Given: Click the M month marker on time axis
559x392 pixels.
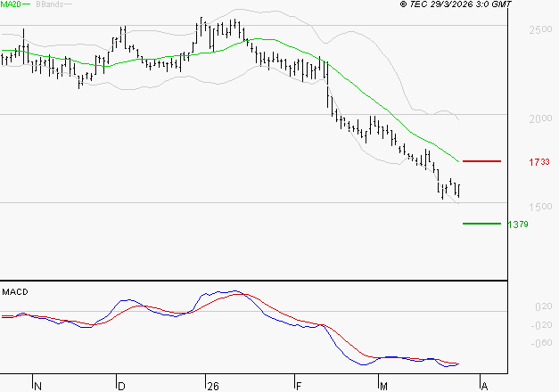Looking at the screenshot, I should click(x=383, y=387).
